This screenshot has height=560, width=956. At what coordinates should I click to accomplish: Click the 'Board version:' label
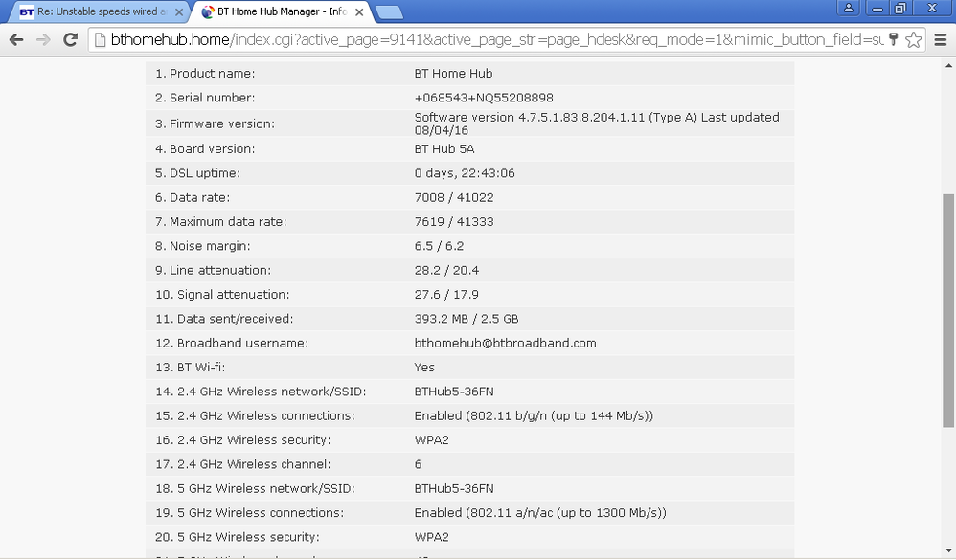[x=212, y=148]
